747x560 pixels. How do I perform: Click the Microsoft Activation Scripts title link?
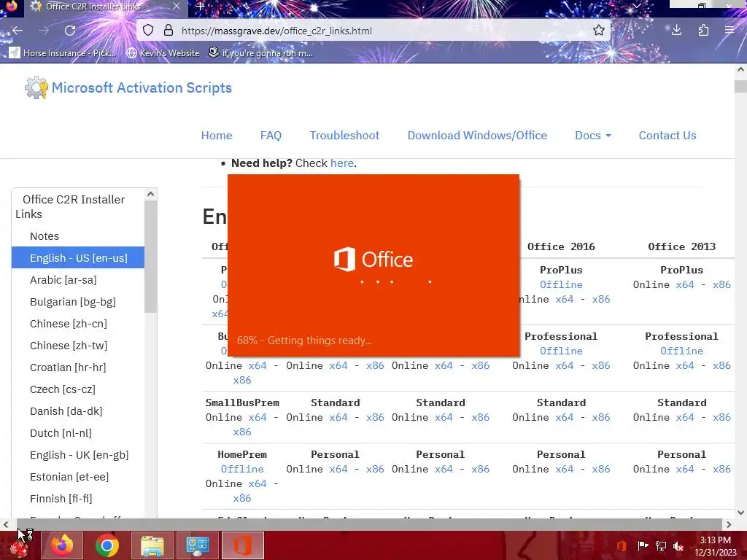coord(142,87)
